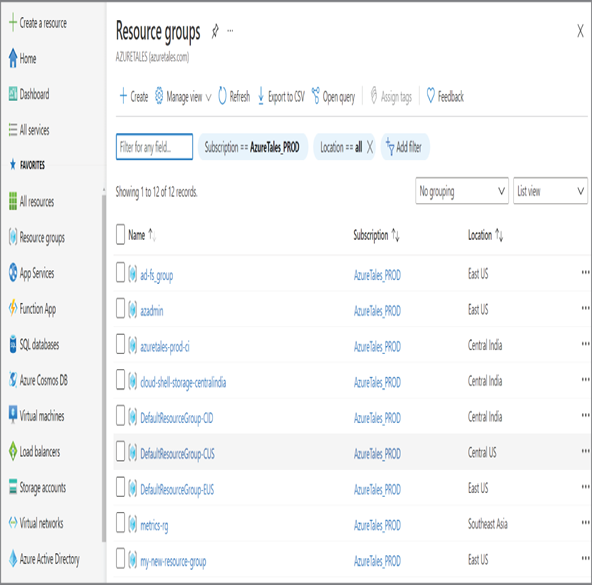Open the Load balancers icon
Screen dimensions: 592x585
click(13, 451)
